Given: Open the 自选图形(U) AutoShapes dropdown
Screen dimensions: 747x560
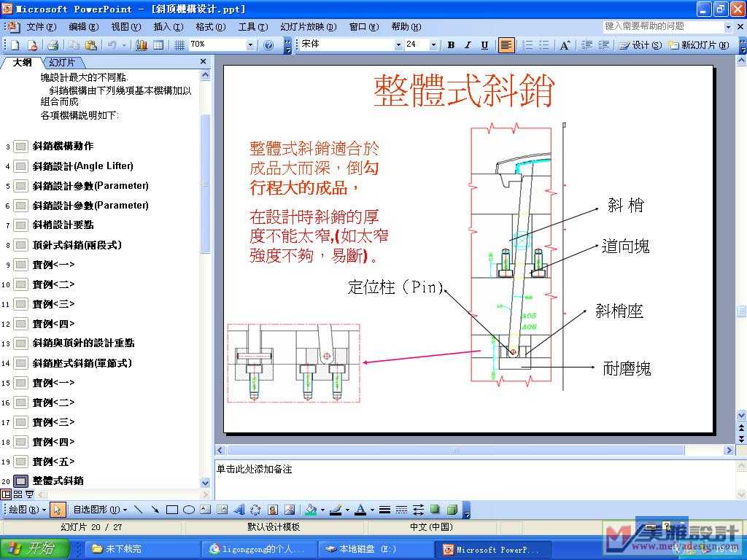Looking at the screenshot, I should (100, 510).
